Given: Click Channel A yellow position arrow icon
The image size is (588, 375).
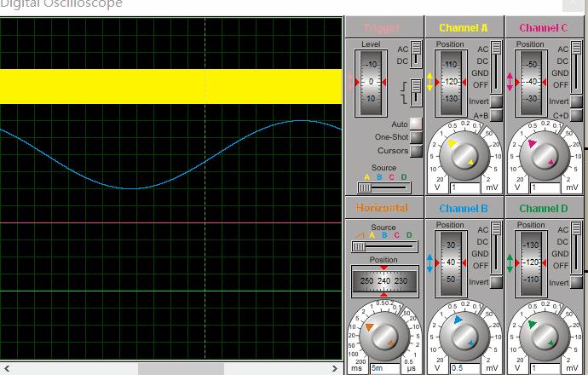Looking at the screenshot, I should [x=431, y=82].
